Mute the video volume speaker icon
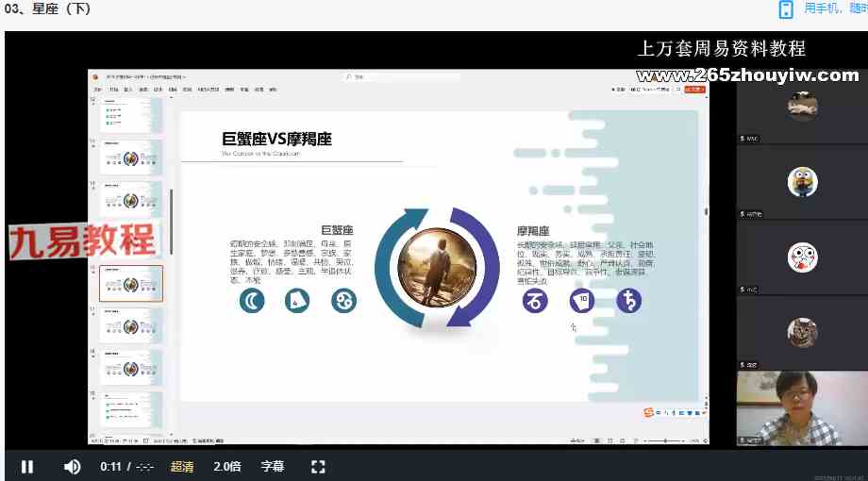Image resolution: width=868 pixels, height=481 pixels. [72, 466]
